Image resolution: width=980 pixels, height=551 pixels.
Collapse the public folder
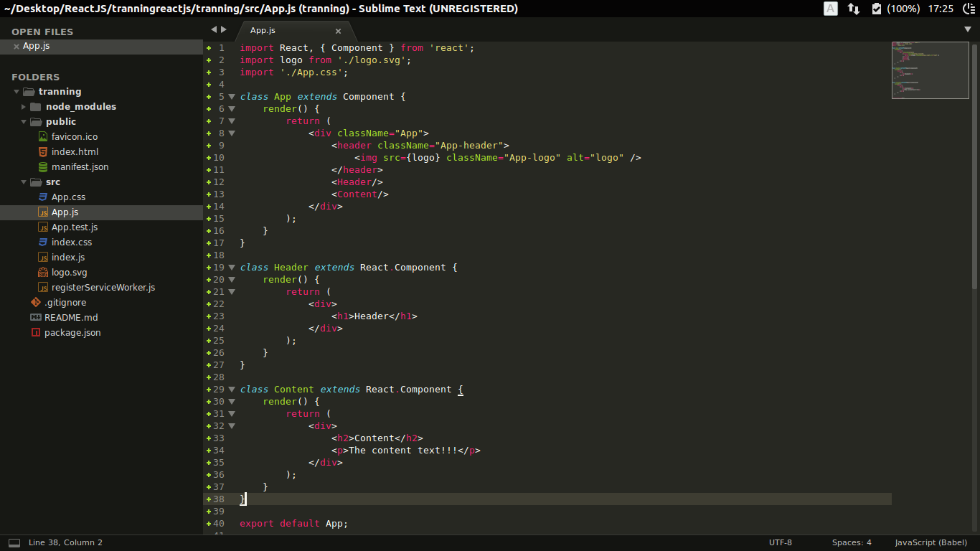pyautogui.click(x=24, y=122)
